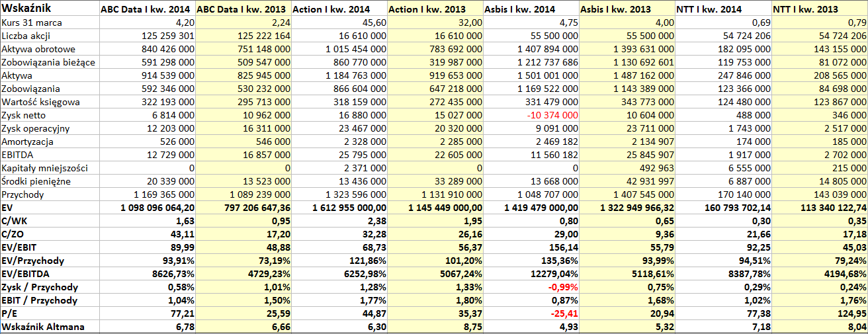Select the 'Wskaźnik' header cell
Viewport: 868px width, 334px height.
coord(49,9)
